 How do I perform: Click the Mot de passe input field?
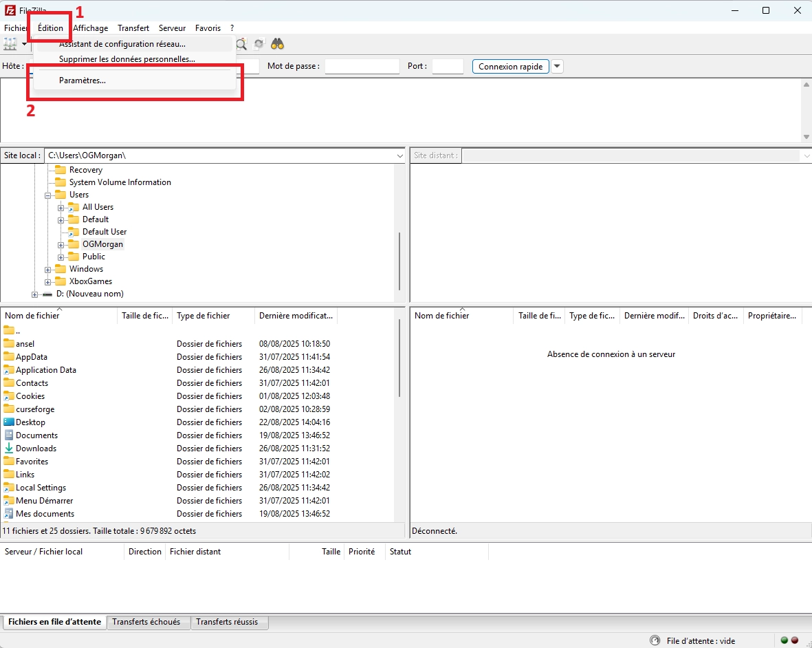coord(362,66)
